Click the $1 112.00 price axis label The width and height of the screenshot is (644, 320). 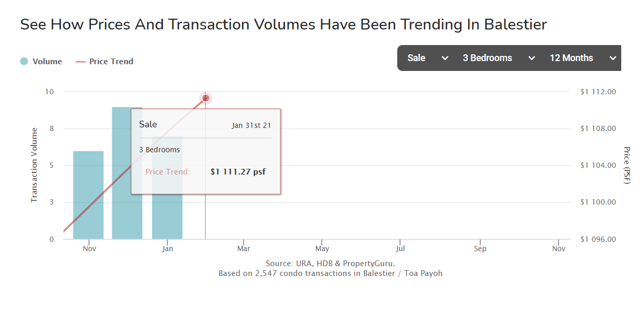click(598, 92)
